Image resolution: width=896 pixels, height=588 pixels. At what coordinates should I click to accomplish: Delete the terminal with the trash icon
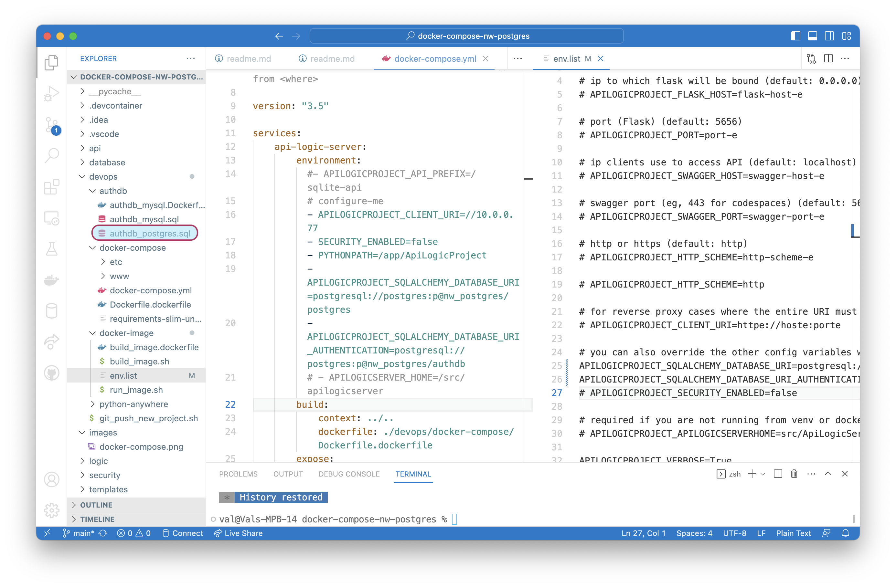[x=794, y=474]
